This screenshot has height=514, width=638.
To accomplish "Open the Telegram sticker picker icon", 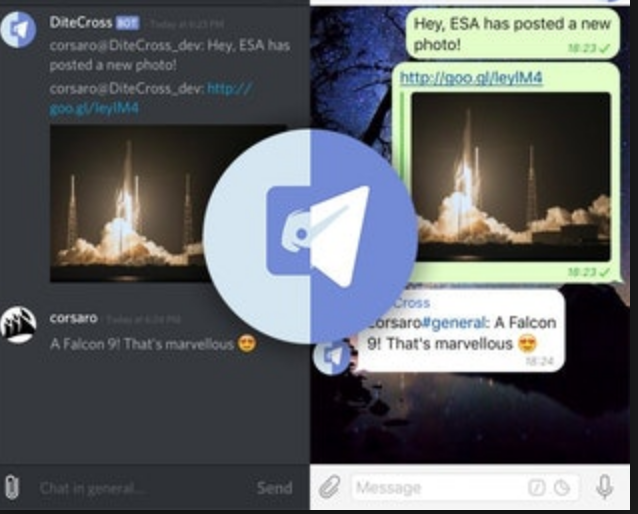I will (562, 487).
